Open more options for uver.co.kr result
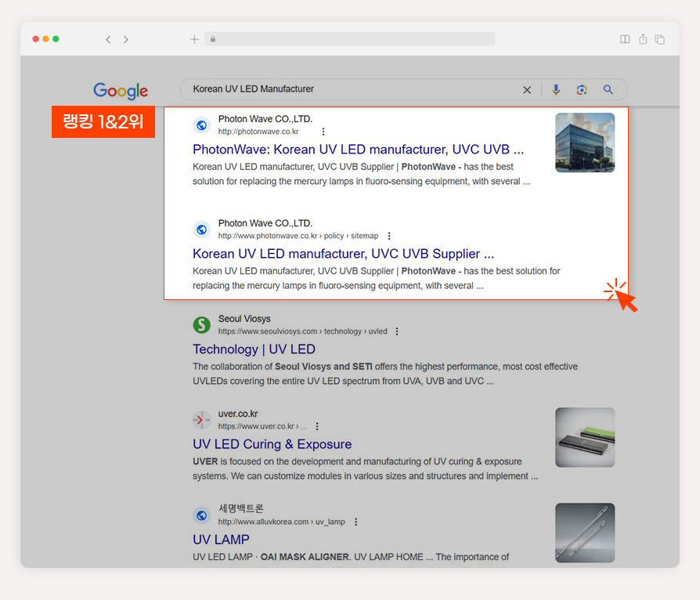Screen dimensions: 700x600 317,426
